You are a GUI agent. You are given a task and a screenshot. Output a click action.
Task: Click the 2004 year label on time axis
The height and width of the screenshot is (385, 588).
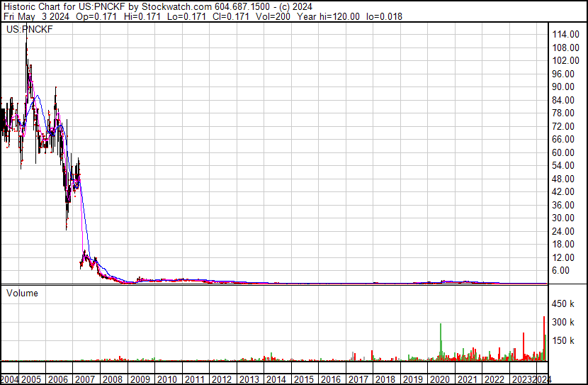(9, 379)
